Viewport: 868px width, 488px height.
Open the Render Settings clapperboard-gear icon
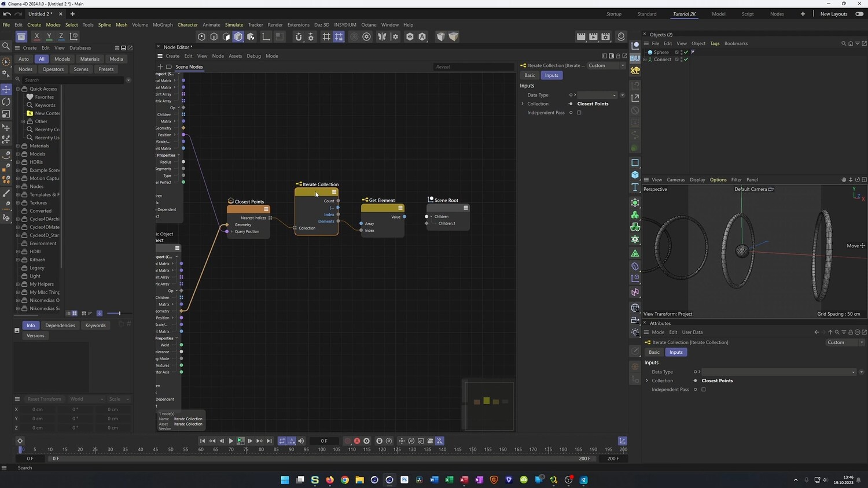(x=605, y=36)
